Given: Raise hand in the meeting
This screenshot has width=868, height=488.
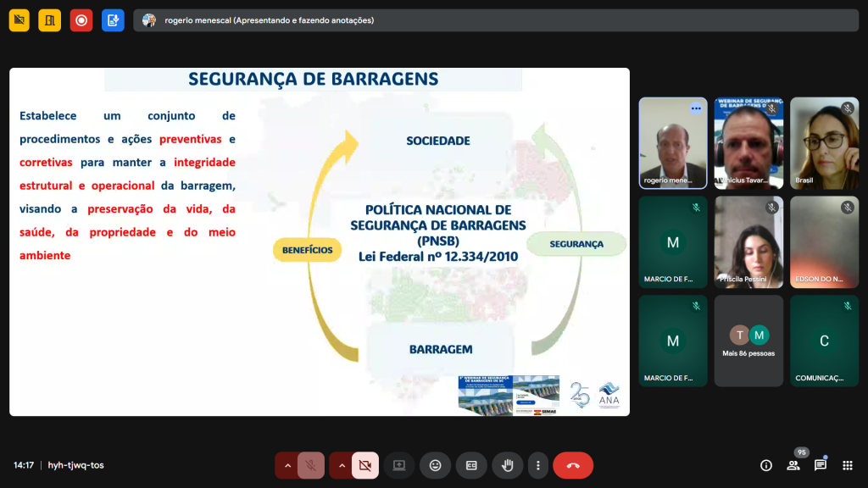Looking at the screenshot, I should click(x=508, y=465).
